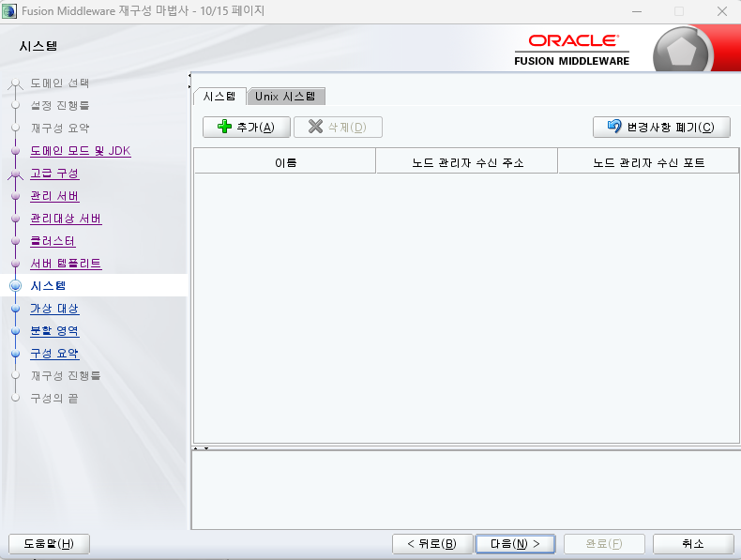Click the 추가(A) button
Viewport: 741px width, 560px height.
(x=246, y=128)
